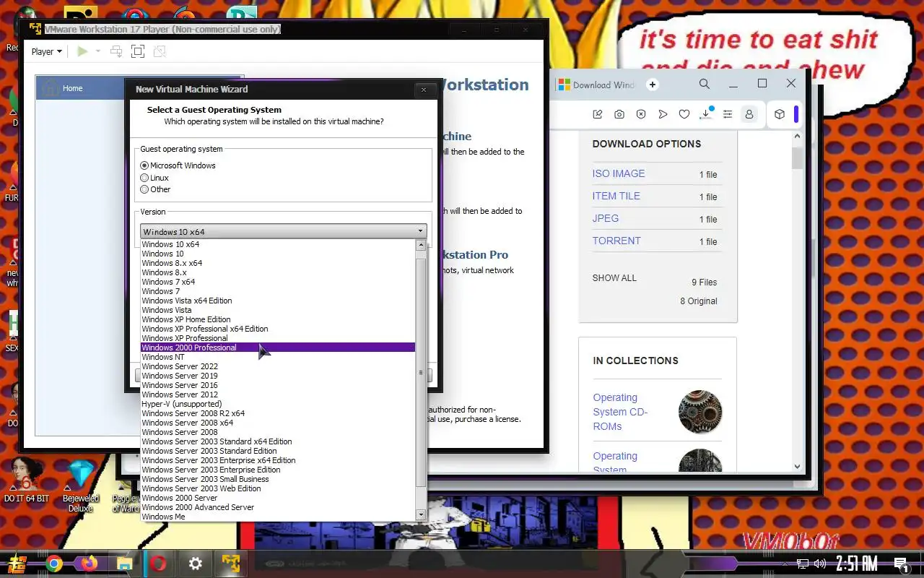Click the user profile icon in browser toolbar
The width and height of the screenshot is (924, 578).
click(x=749, y=114)
